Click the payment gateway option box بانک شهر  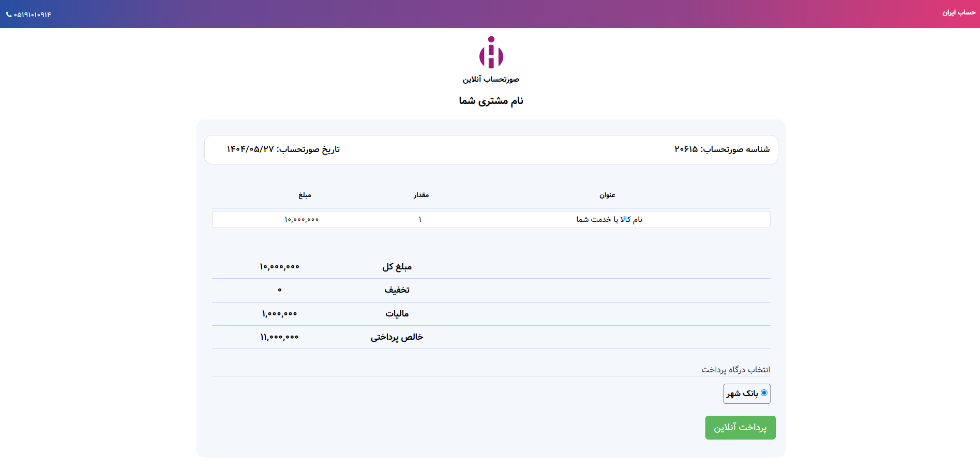[x=747, y=394]
